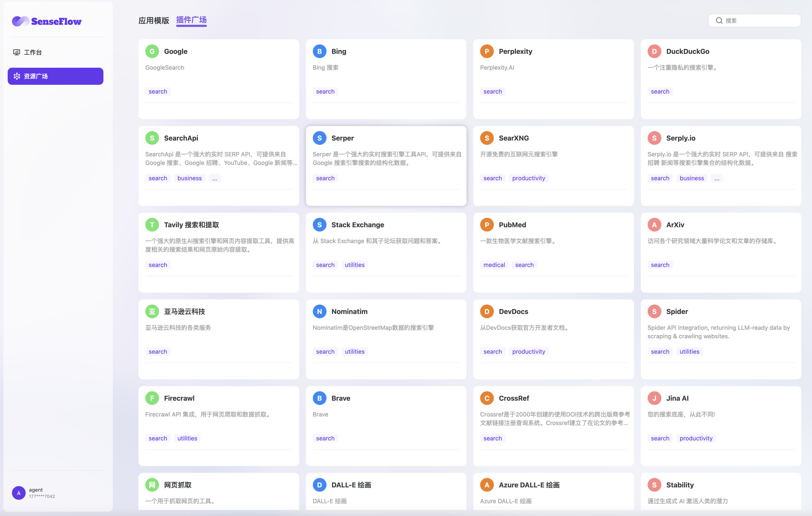Open the Jina AI card title
This screenshot has height=516, width=812.
(677, 398)
